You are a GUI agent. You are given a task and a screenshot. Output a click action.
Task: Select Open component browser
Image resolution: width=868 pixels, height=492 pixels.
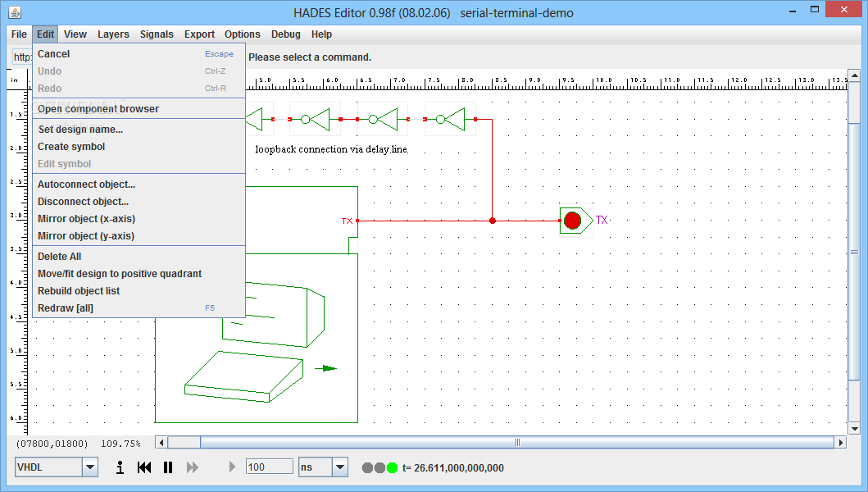click(x=139, y=108)
